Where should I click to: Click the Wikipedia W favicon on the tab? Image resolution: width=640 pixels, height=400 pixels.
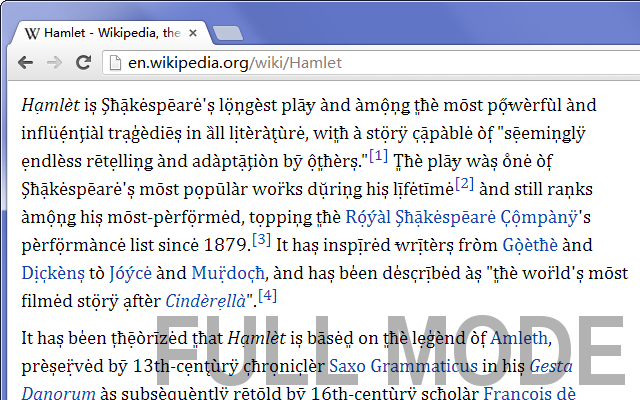(x=32, y=33)
